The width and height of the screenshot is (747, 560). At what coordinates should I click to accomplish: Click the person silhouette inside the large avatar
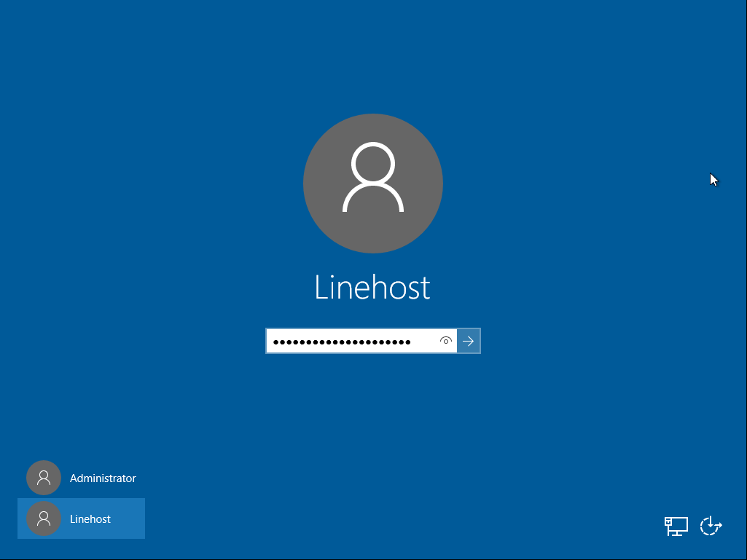373,178
